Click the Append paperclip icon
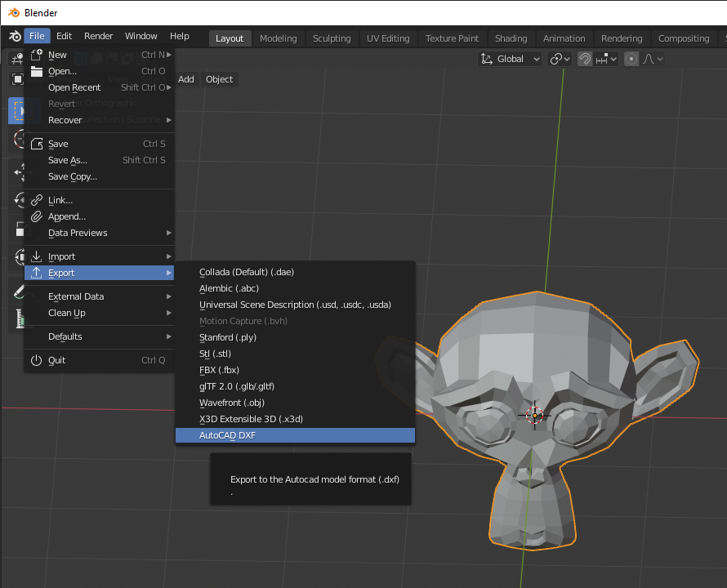727x588 pixels. (37, 216)
